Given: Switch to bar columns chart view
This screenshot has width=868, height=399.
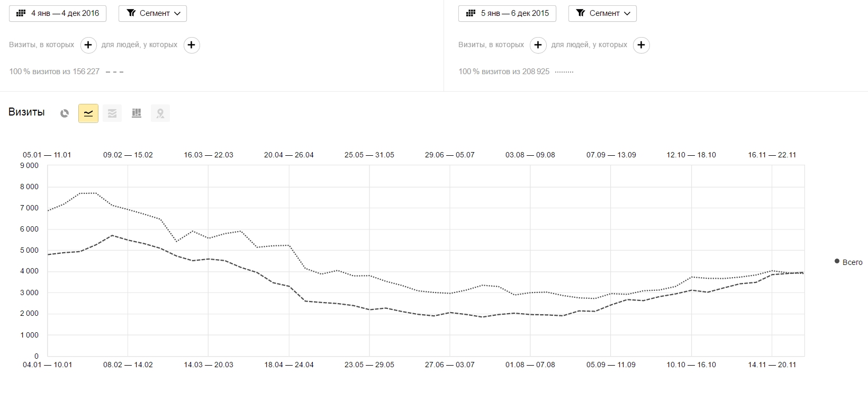Looking at the screenshot, I should tap(137, 113).
